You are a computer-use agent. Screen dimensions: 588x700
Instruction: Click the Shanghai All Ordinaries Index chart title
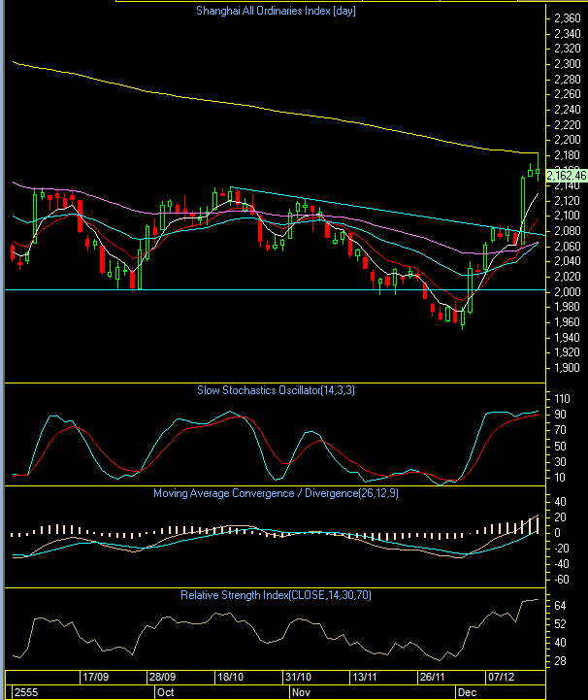pos(273,11)
